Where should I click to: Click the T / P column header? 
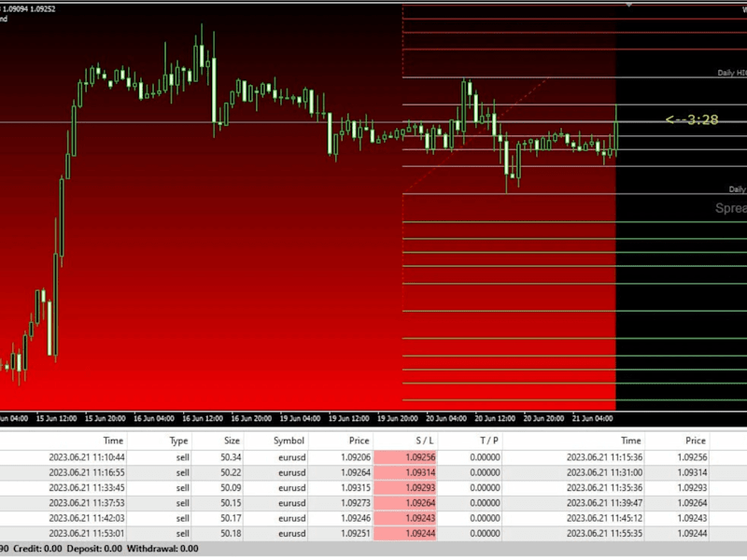click(x=488, y=441)
